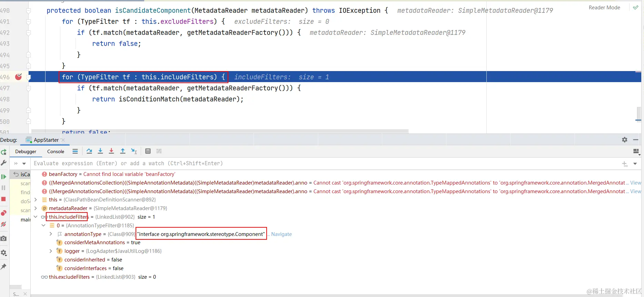Open layout settings icon at debug panel right
The image size is (644, 297).
coord(636,151)
